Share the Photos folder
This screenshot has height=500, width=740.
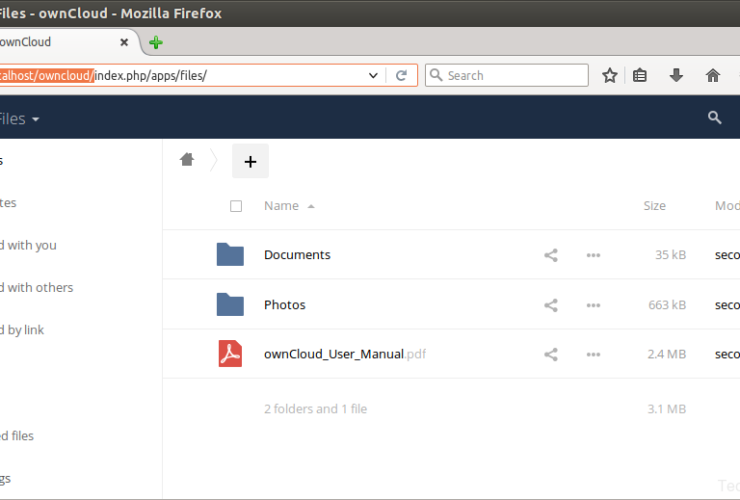[x=550, y=305]
